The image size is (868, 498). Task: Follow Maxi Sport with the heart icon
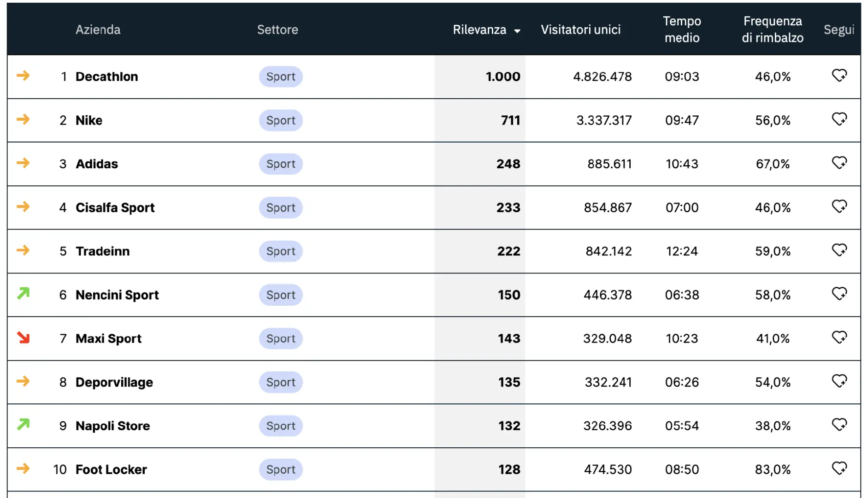(839, 337)
